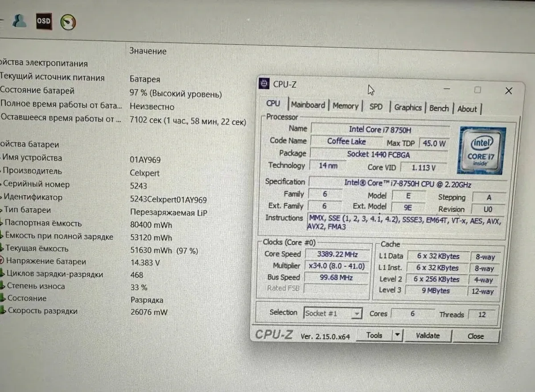Open the Graphics tab
Image resolution: width=535 pixels, height=392 pixels.
coord(407,107)
